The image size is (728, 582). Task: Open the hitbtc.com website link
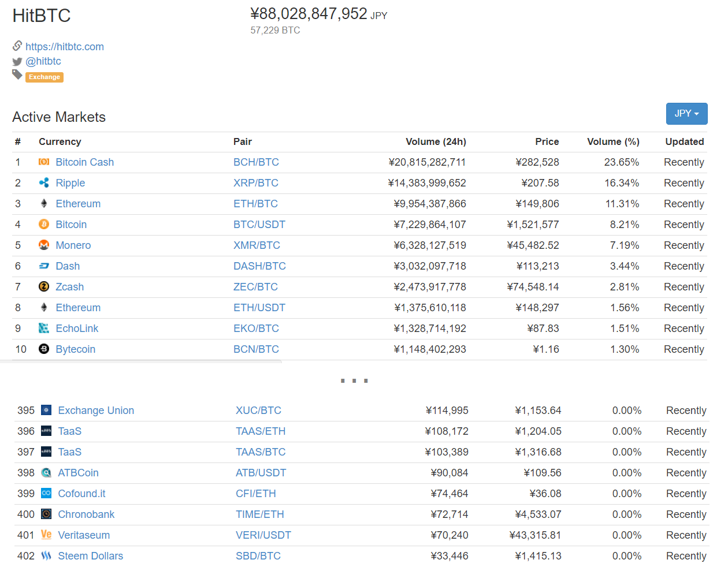click(65, 47)
